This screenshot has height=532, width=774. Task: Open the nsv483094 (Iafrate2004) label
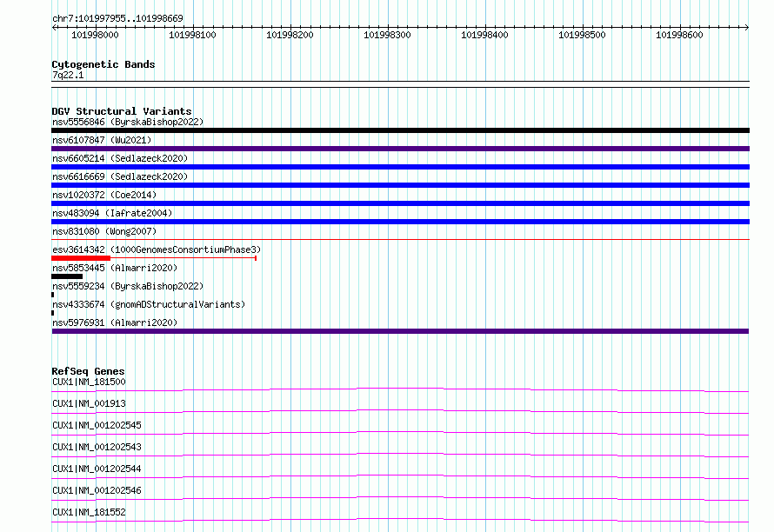point(112,213)
